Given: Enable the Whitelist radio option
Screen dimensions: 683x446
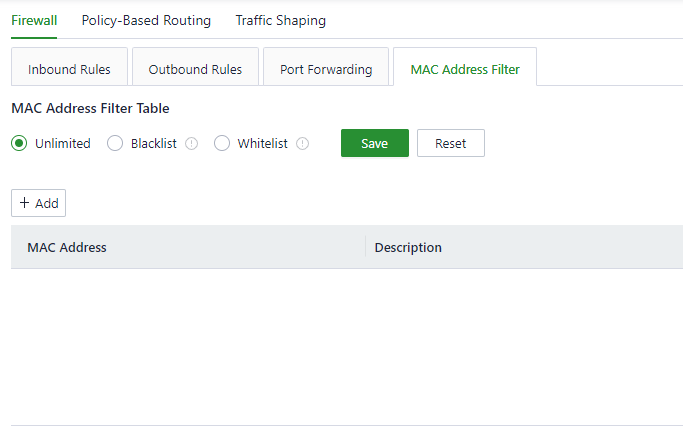Looking at the screenshot, I should (222, 144).
